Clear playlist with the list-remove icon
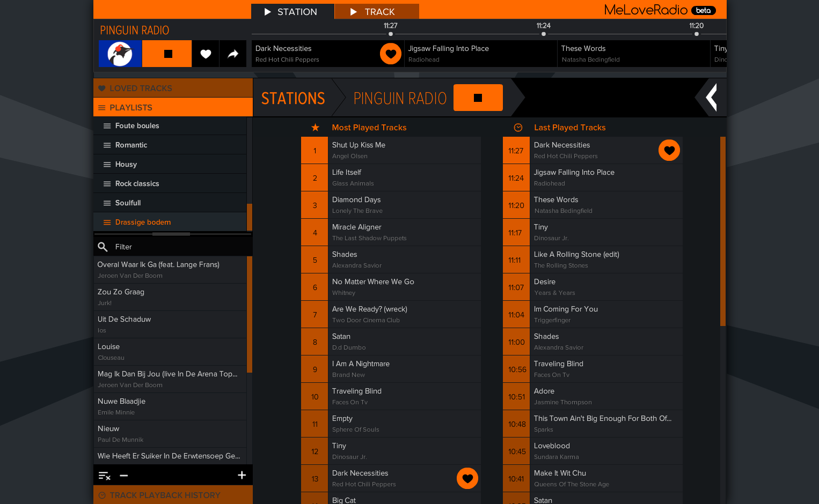819x504 pixels. click(x=104, y=476)
